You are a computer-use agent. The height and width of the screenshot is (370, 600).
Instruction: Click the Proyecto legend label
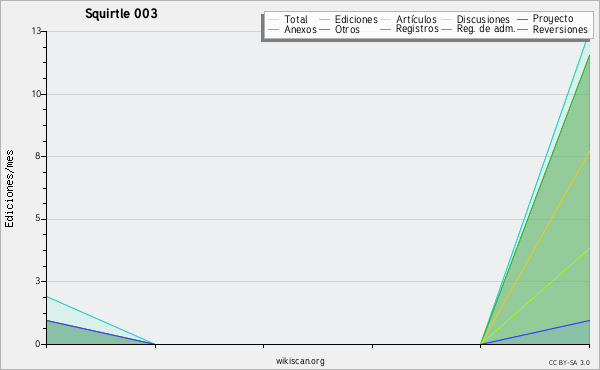553,19
